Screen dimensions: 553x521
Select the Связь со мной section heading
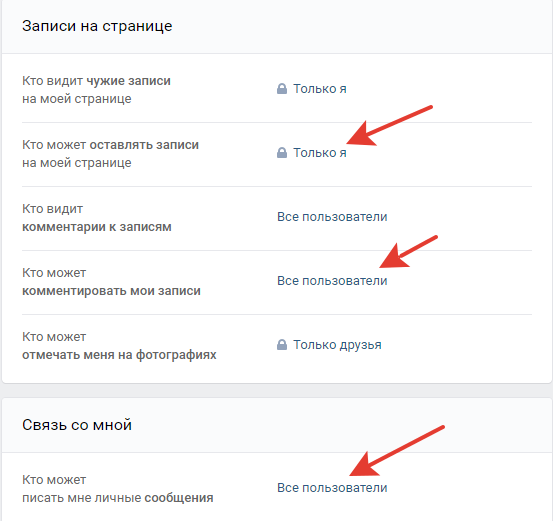77,425
